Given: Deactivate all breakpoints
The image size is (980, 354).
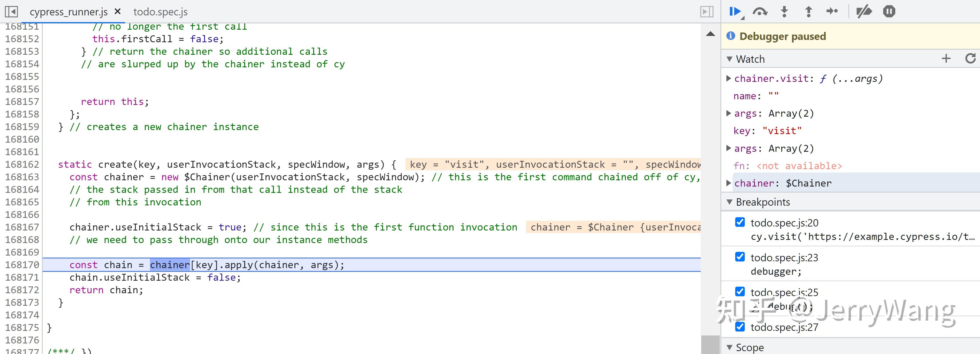Looking at the screenshot, I should tap(864, 11).
